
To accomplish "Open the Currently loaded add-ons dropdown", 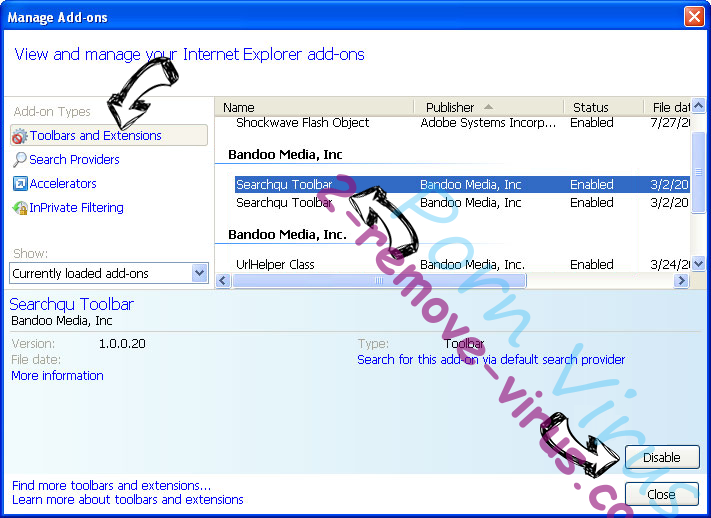I will [x=109, y=273].
